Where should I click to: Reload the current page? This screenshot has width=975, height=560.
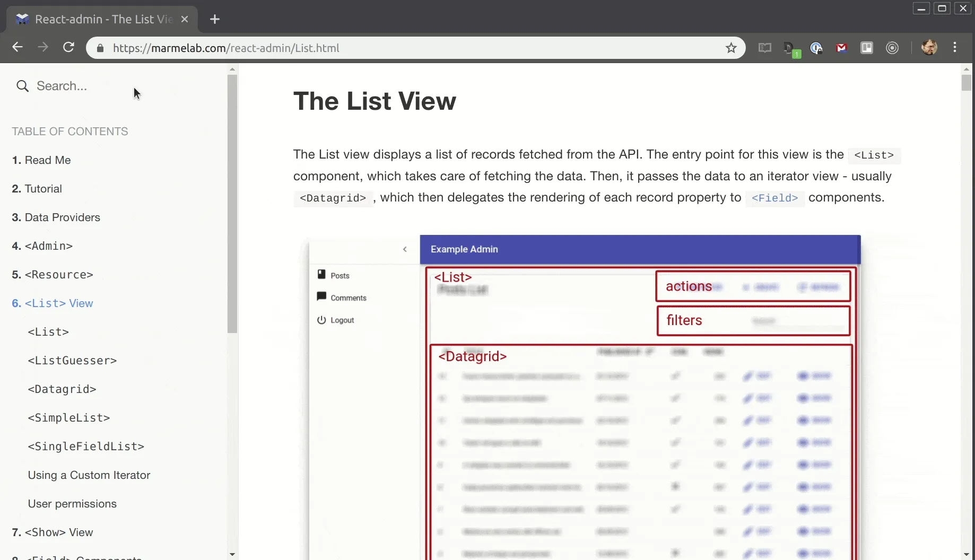pyautogui.click(x=68, y=48)
